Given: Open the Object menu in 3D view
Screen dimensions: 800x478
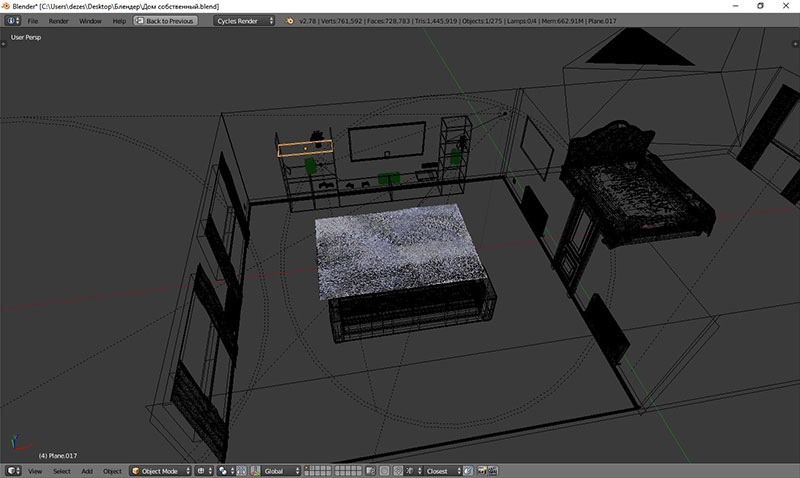Looking at the screenshot, I should click(112, 470).
